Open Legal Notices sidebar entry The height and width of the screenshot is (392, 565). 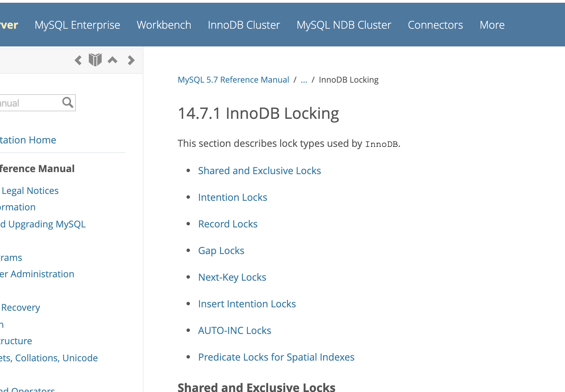point(30,191)
